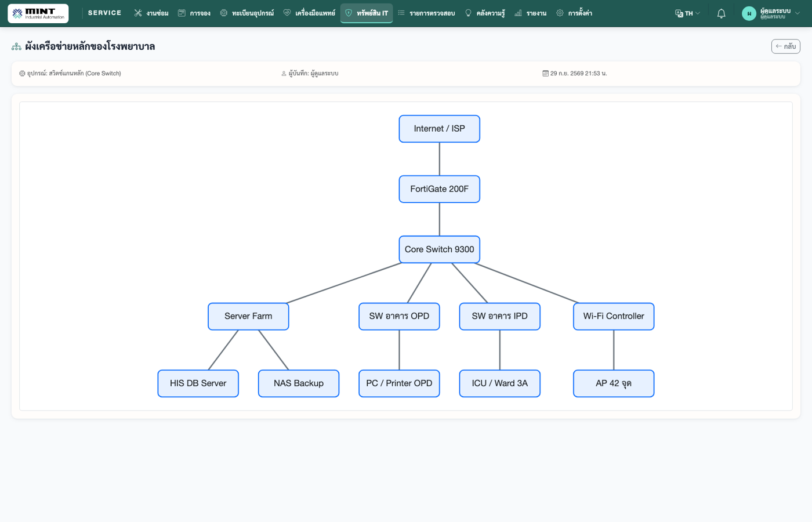Click the list icon beside รายการตรวจสอบ
This screenshot has height=522, width=812.
(x=401, y=13)
